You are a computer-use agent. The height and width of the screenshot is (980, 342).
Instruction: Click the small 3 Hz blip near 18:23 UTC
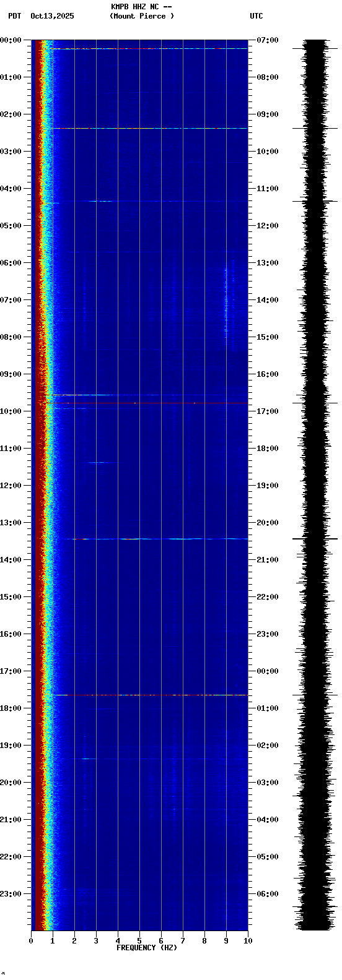point(99,462)
